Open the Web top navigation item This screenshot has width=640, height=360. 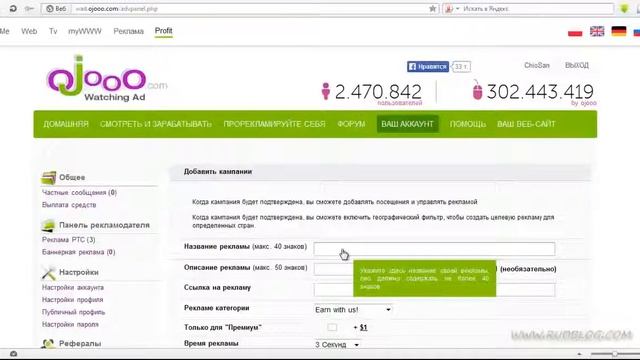29,31
